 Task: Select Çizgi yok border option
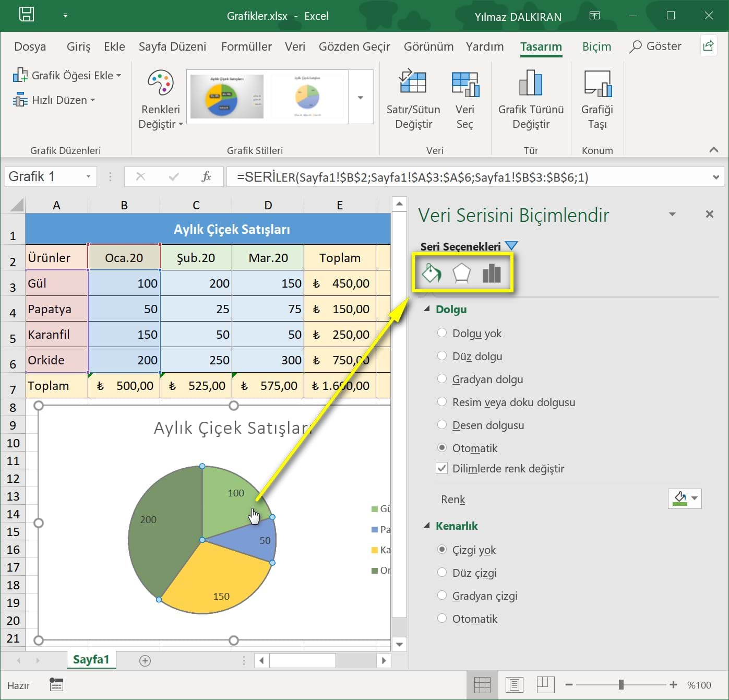442,549
